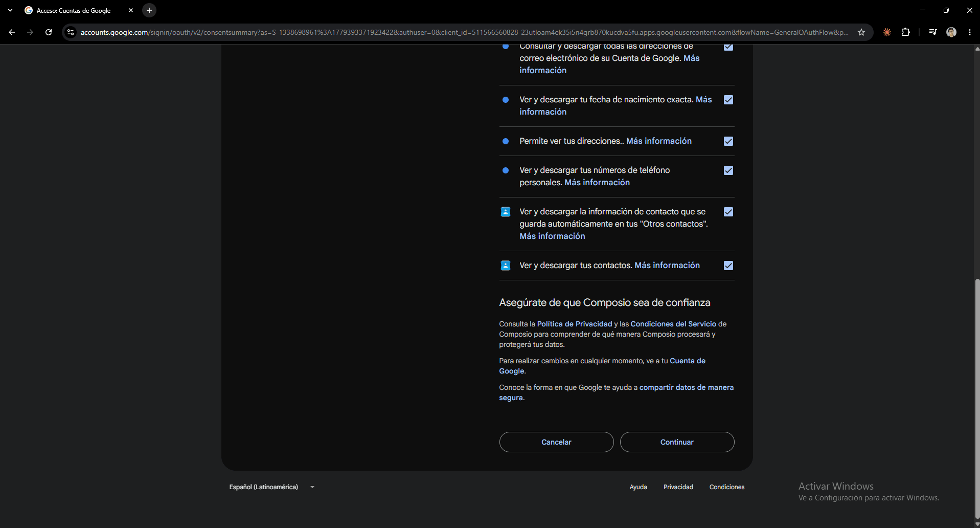Viewport: 980px width, 528px height.
Task: Uncheck the 'Permite ver tus direcciones' checkbox
Action: pyautogui.click(x=728, y=141)
